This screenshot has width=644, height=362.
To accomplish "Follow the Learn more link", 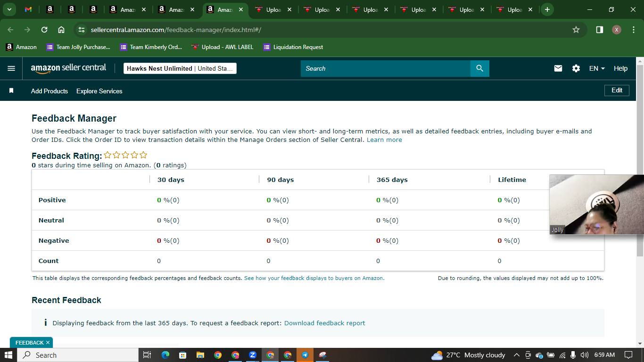I will 384,140.
